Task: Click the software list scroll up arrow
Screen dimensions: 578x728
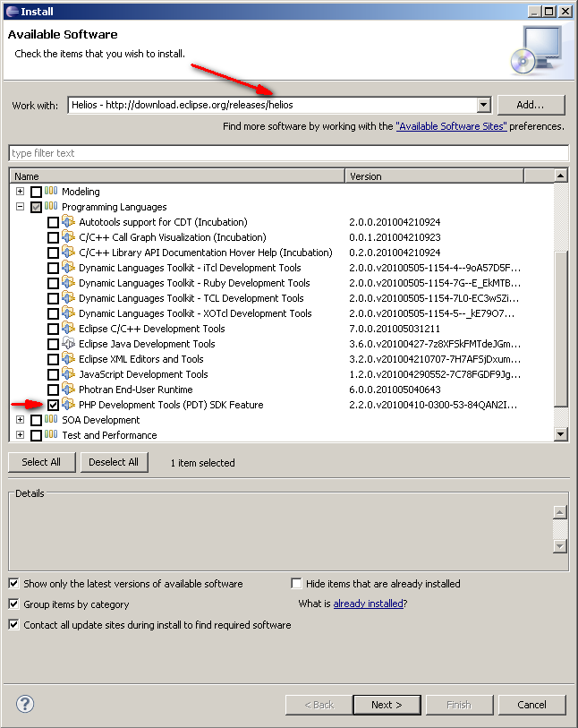Action: 561,176
